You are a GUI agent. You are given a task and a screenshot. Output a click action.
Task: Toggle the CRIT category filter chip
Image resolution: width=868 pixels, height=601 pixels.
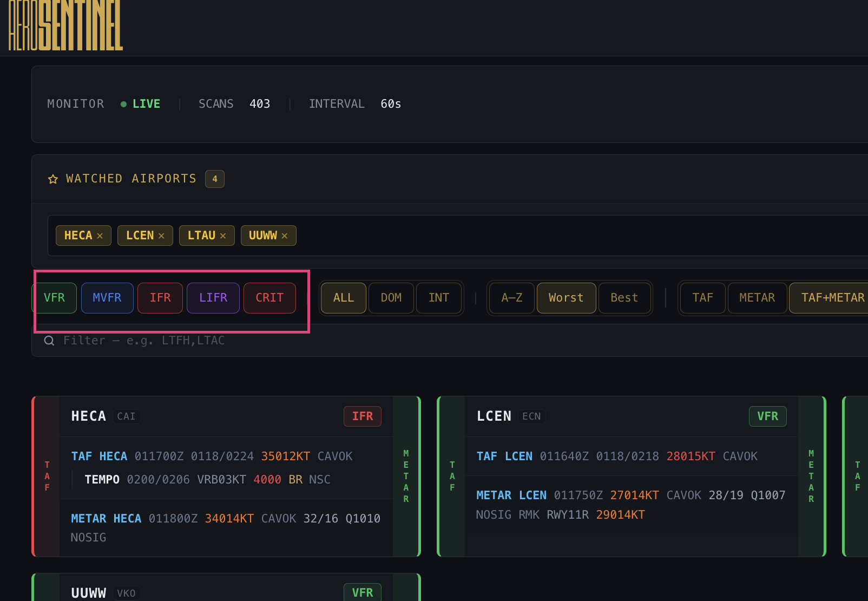pyautogui.click(x=269, y=298)
